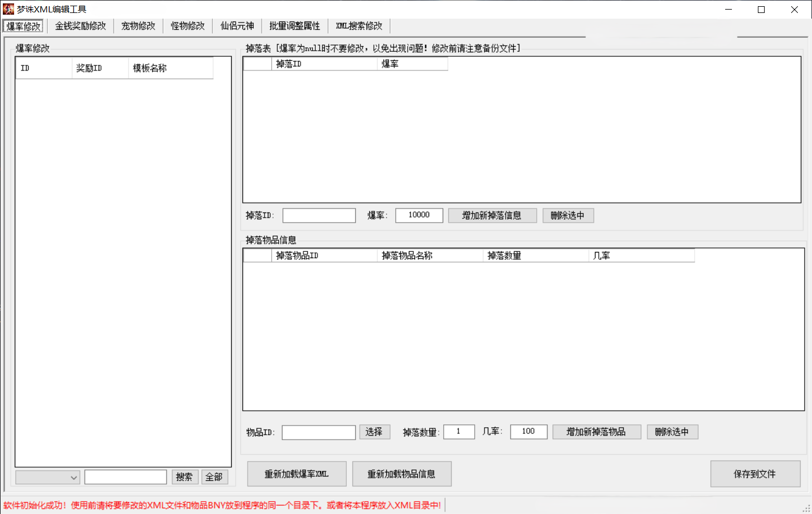The width and height of the screenshot is (812, 514).
Task: Switch to the 金钱奖励修改 tab
Action: pos(81,25)
